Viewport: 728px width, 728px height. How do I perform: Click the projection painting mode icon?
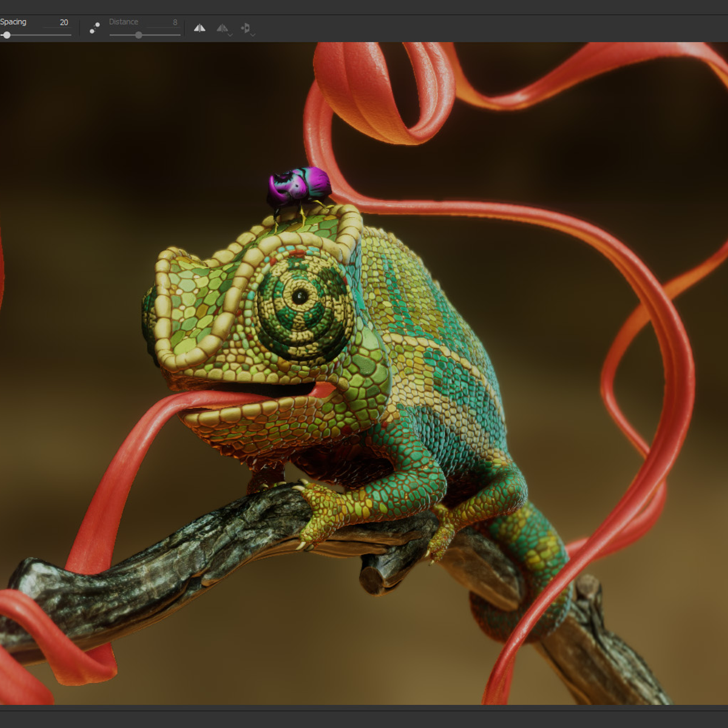(x=246, y=27)
